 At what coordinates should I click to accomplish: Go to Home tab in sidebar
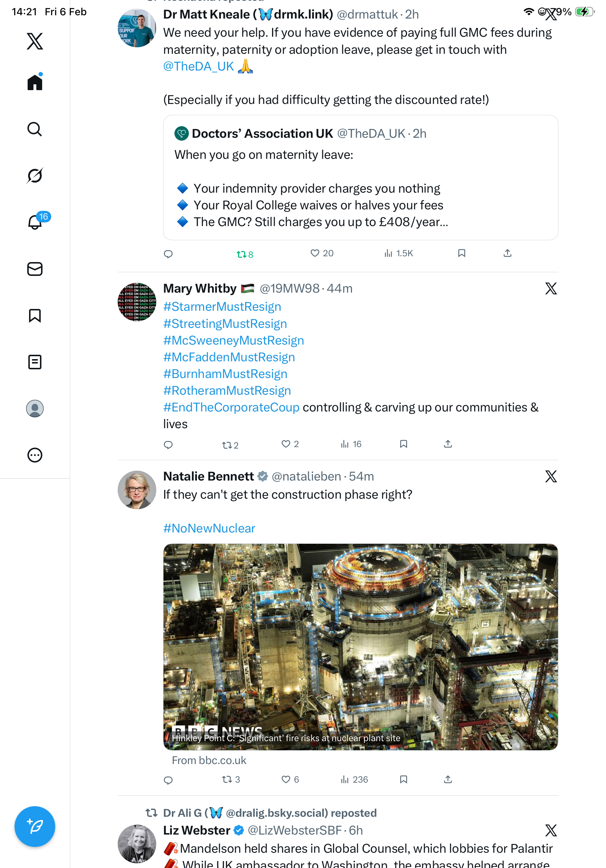(35, 83)
